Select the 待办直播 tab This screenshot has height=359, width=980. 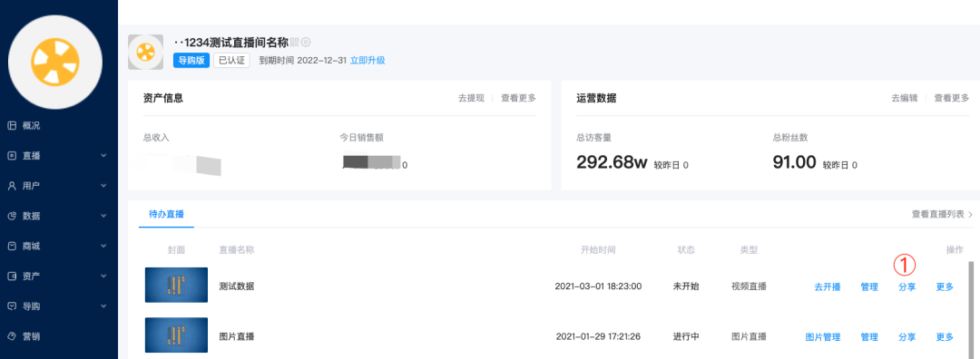coord(166,214)
